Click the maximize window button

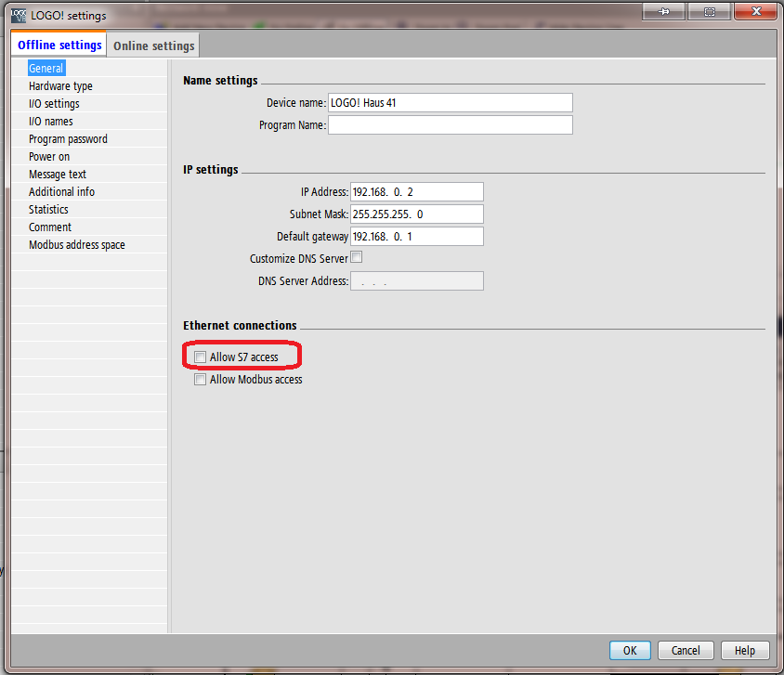[x=709, y=11]
